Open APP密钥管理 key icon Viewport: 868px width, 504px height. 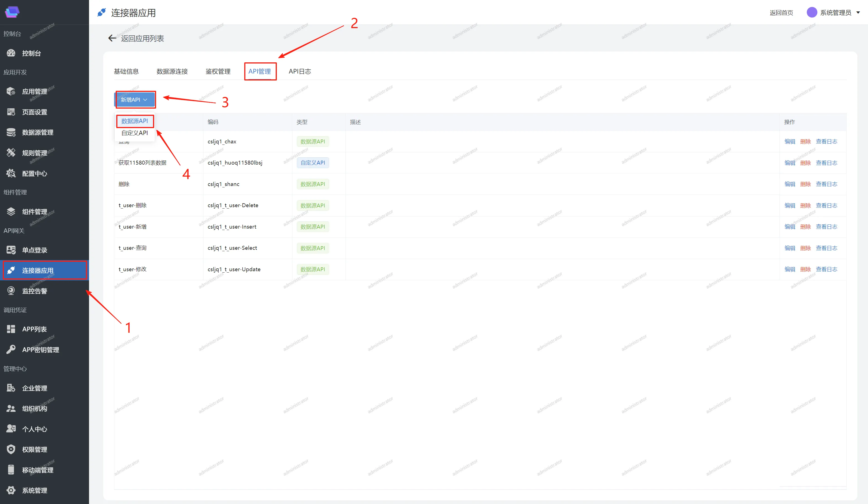11,349
